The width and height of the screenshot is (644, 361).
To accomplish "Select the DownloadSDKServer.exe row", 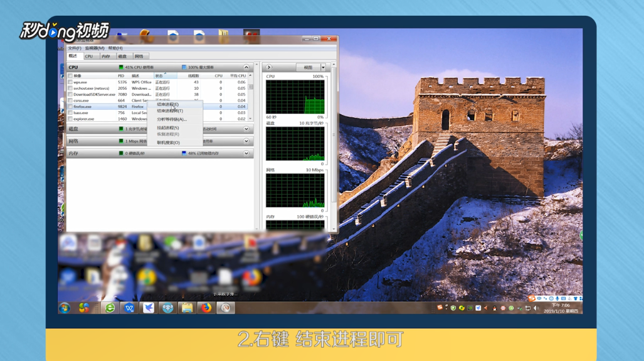I will 157,94.
